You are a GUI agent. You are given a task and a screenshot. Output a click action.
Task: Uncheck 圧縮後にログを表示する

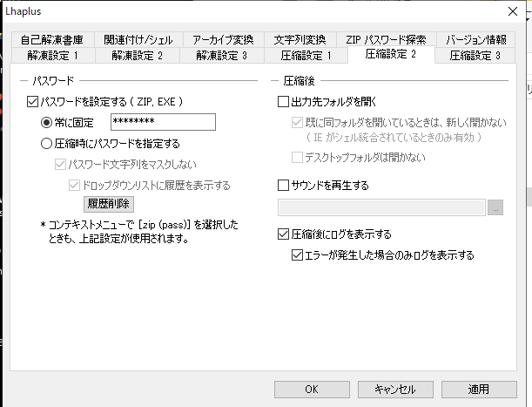(x=283, y=234)
